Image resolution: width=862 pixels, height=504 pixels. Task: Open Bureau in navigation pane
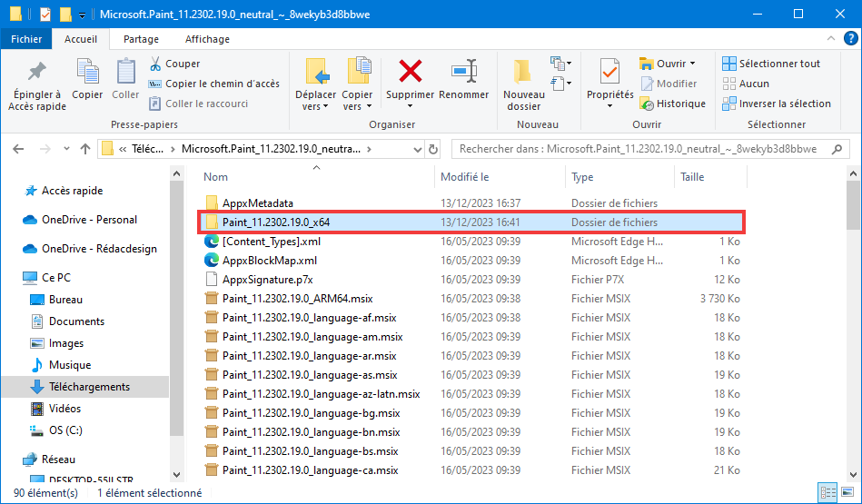[x=56, y=300]
